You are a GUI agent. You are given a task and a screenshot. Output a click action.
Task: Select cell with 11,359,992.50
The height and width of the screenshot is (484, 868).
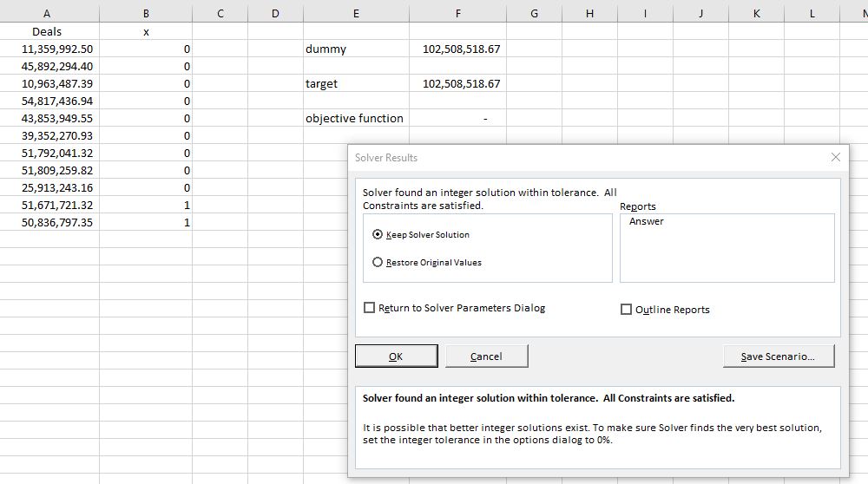point(49,49)
